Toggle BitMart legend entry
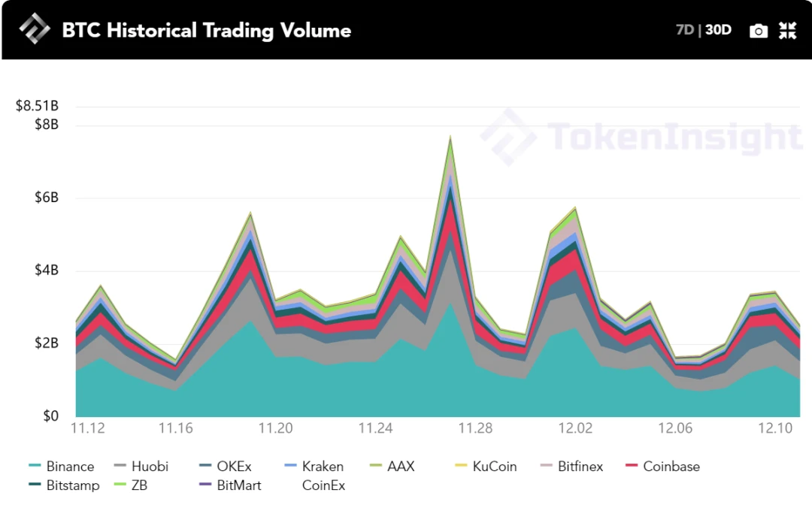Screen dimensions: 812x511 point(230,485)
